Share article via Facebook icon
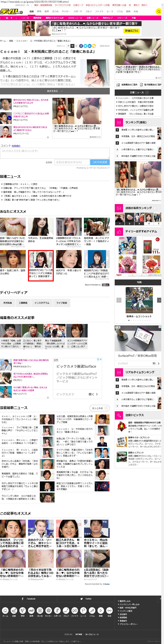This screenshot has height=644, width=164. 81,46
